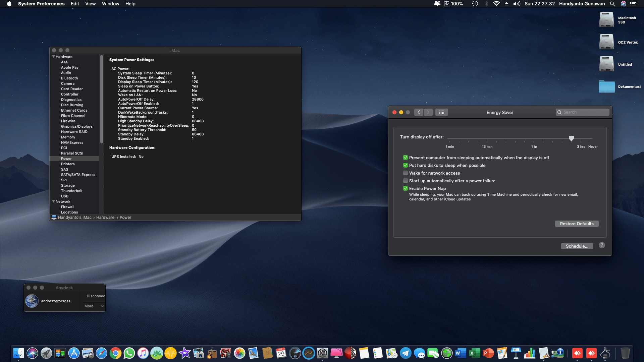Screen dimensions: 644x362
Task: Launch GarageBand from the Dock
Action: coord(212,353)
